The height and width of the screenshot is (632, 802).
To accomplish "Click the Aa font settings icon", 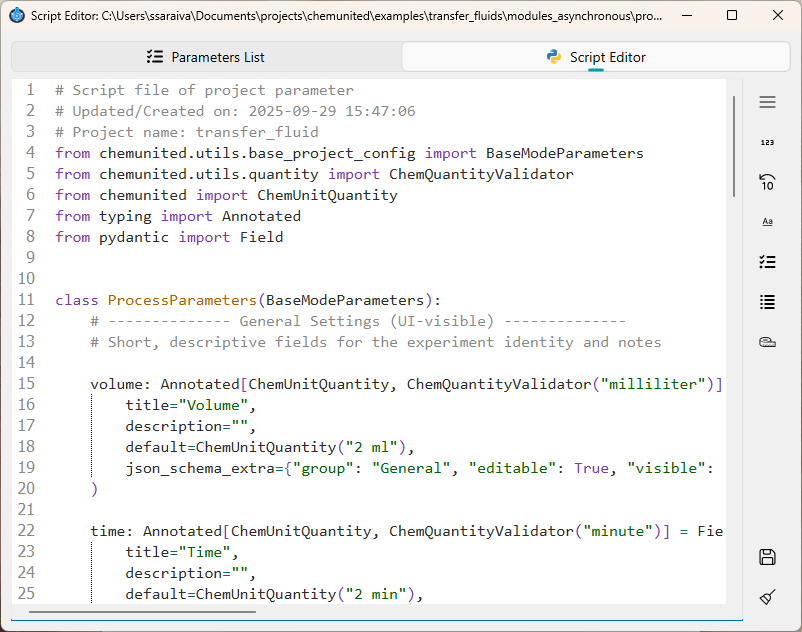I will 767,222.
